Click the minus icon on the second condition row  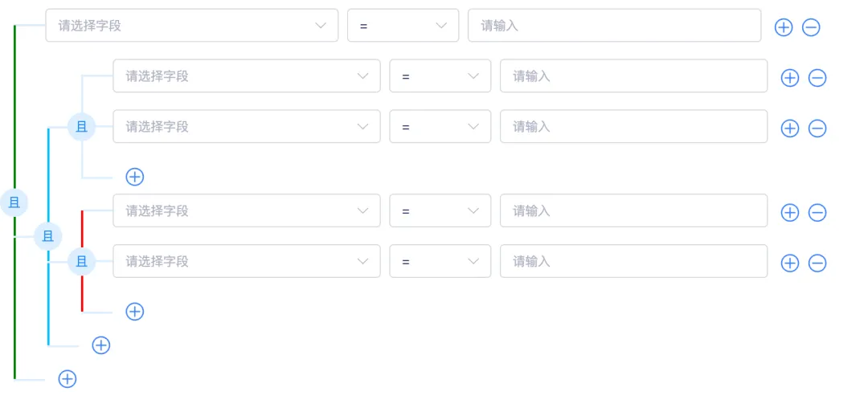[817, 78]
